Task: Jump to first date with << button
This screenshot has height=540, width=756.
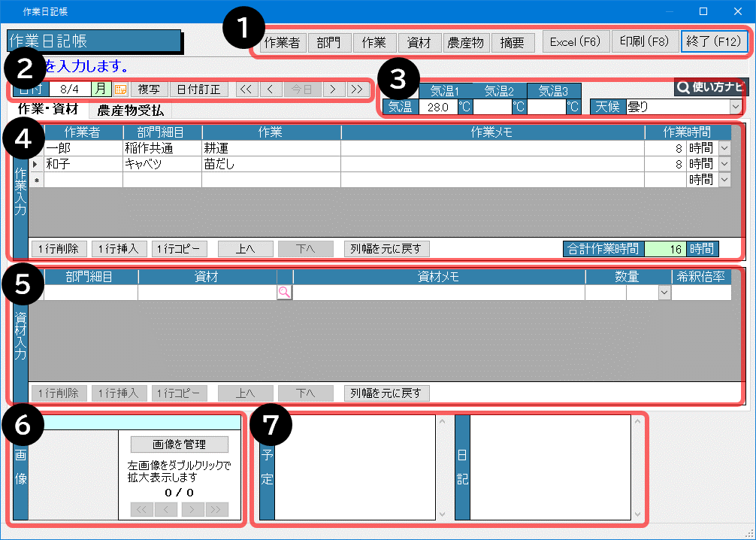Action: [x=246, y=89]
